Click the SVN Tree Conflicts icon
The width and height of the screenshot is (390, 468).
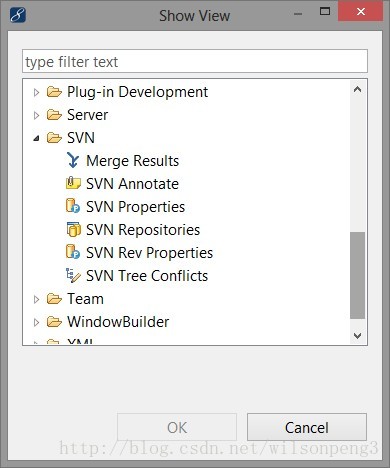(x=73, y=275)
